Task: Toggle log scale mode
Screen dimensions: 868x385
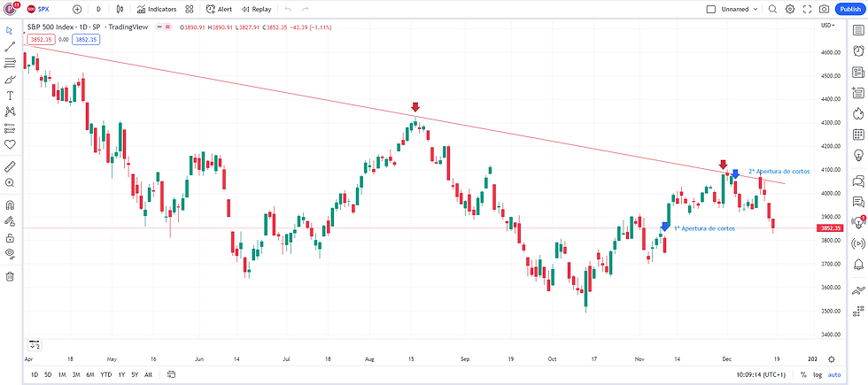Action: (818, 374)
